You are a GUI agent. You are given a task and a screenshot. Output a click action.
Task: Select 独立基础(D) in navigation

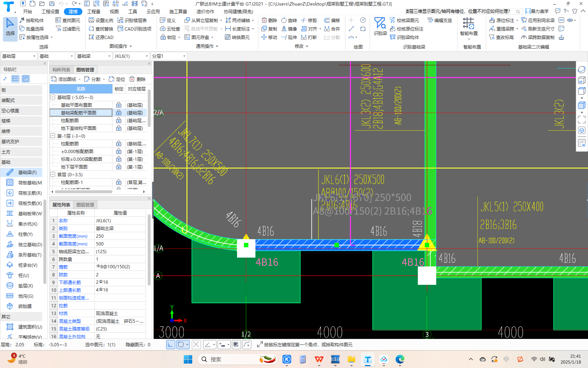[x=24, y=244]
